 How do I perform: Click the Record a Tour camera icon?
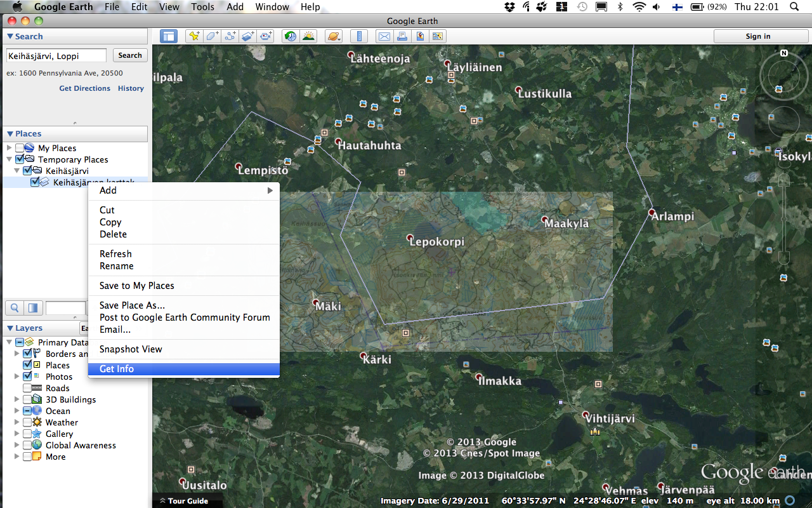pos(266,36)
